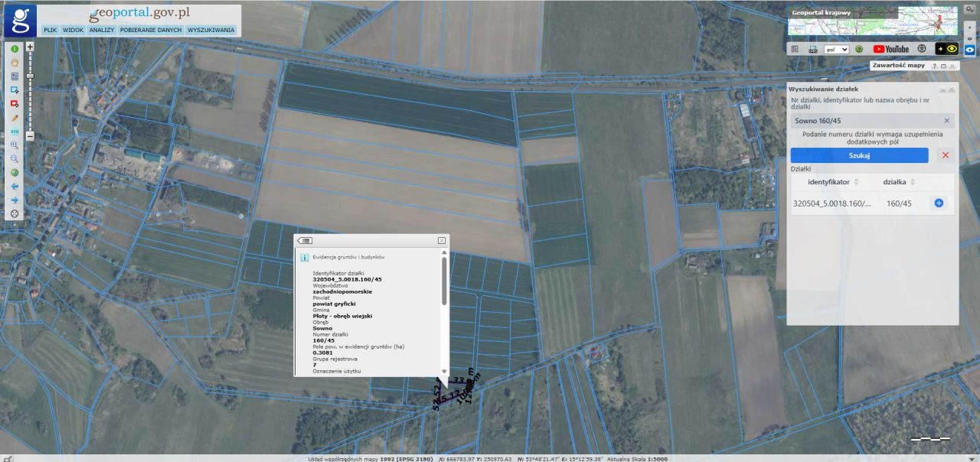
Task: Toggle the blue eye visibility button
Action: (x=969, y=50)
